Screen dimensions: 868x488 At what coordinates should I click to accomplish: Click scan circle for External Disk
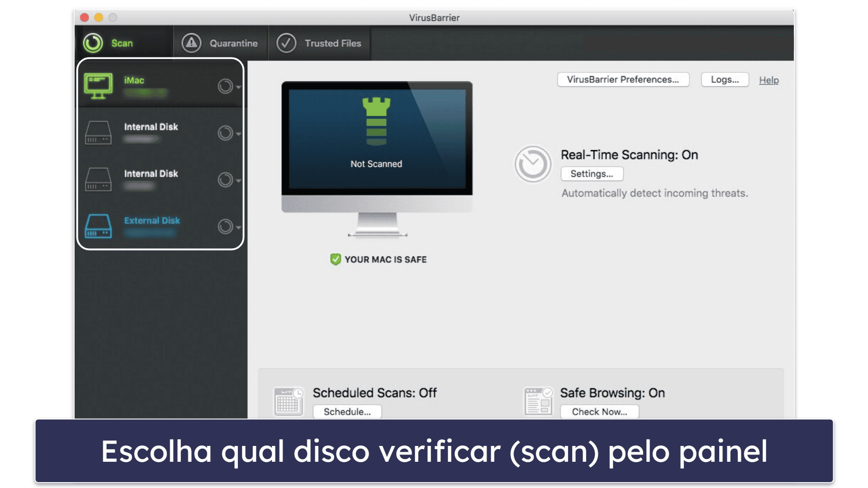pyautogui.click(x=225, y=226)
